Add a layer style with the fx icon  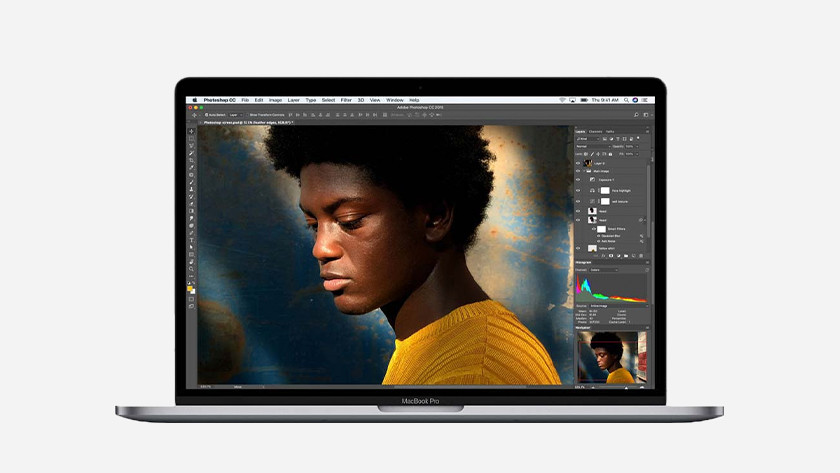[x=603, y=256]
